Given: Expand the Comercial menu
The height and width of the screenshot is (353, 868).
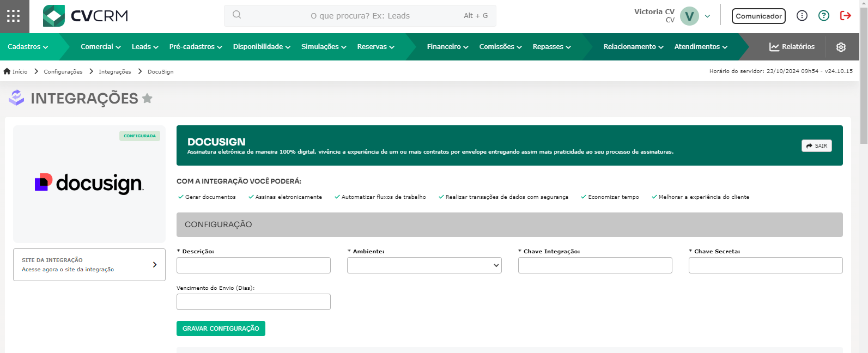Looking at the screenshot, I should coord(101,47).
